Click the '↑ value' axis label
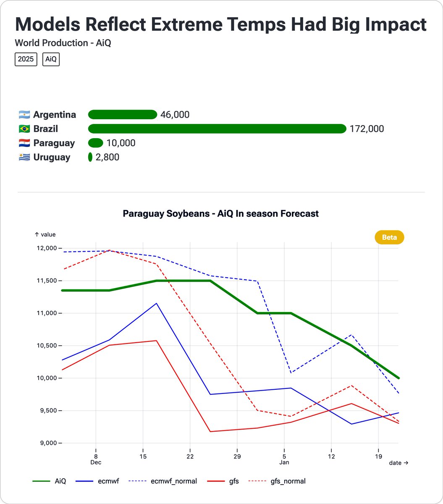 coord(45,235)
